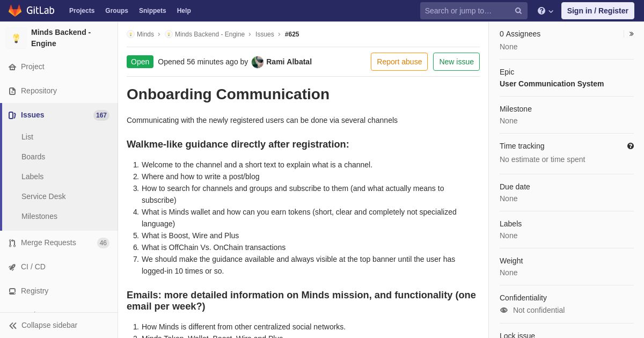Viewport: 644px width, 338px height.
Task: Click the Time tracking help icon
Action: [630, 146]
